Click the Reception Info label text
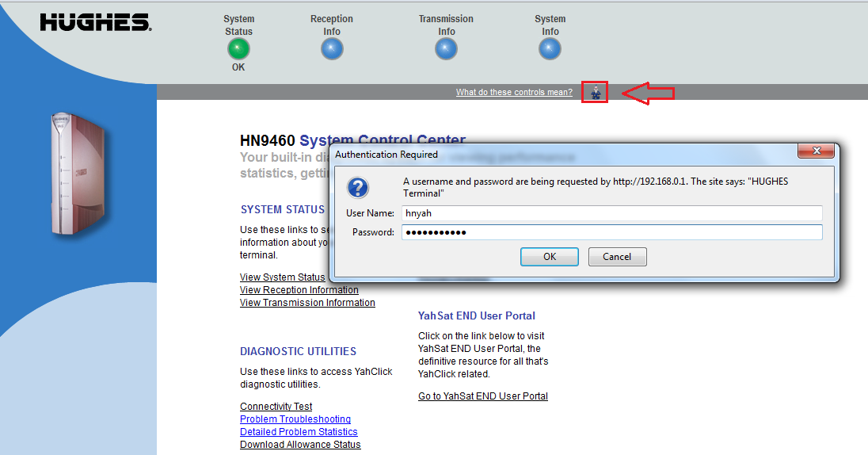The image size is (868, 455). click(x=332, y=25)
